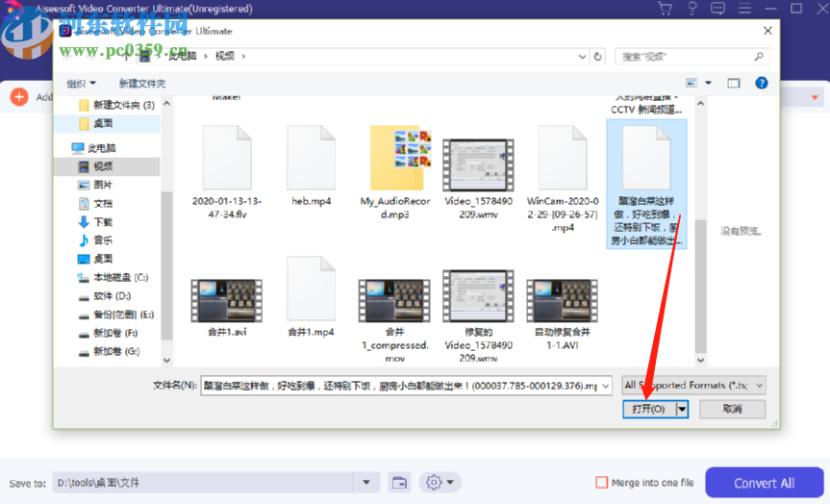
Task: Select the WinCam-2020-02-29 mp4 file
Action: 563,179
